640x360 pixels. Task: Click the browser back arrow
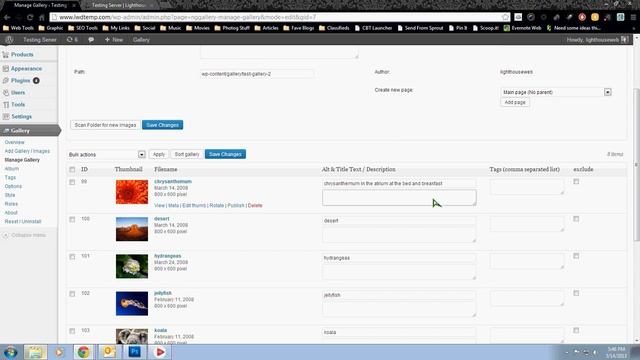tap(7, 18)
